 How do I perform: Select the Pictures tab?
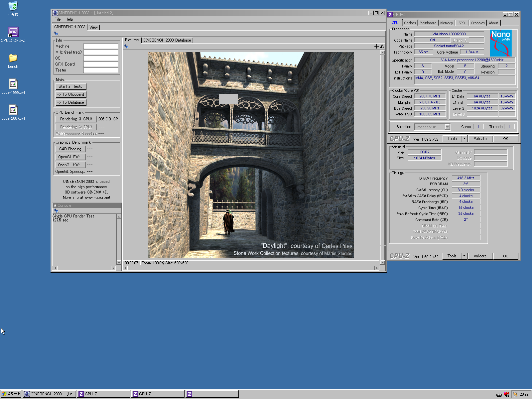(x=132, y=40)
